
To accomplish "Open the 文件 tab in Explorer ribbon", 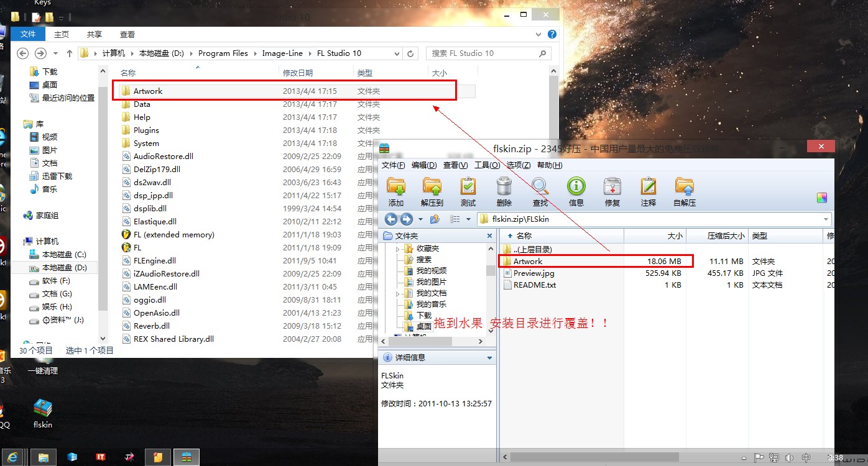I will pyautogui.click(x=28, y=35).
